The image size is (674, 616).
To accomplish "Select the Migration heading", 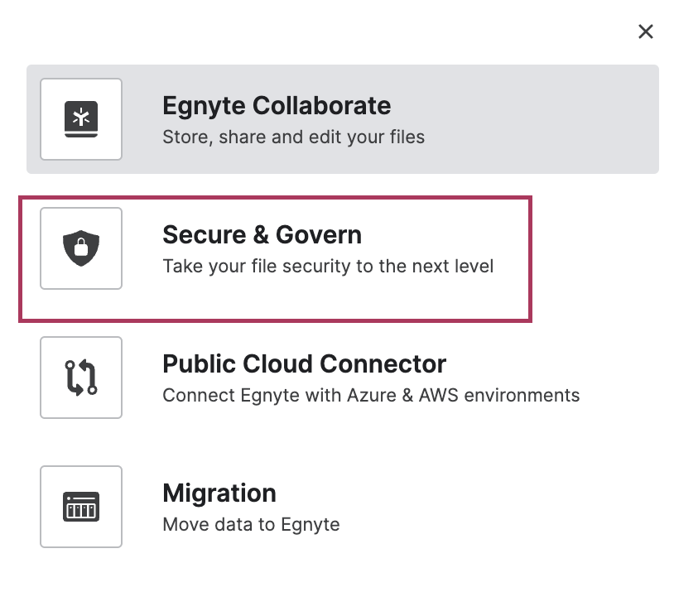I will click(219, 493).
